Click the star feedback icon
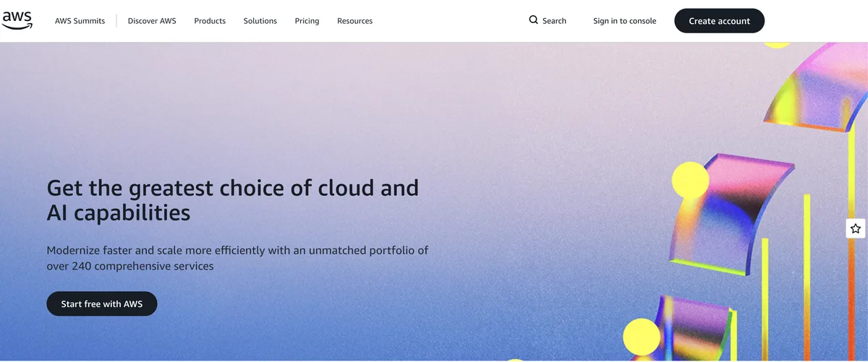 tap(856, 228)
